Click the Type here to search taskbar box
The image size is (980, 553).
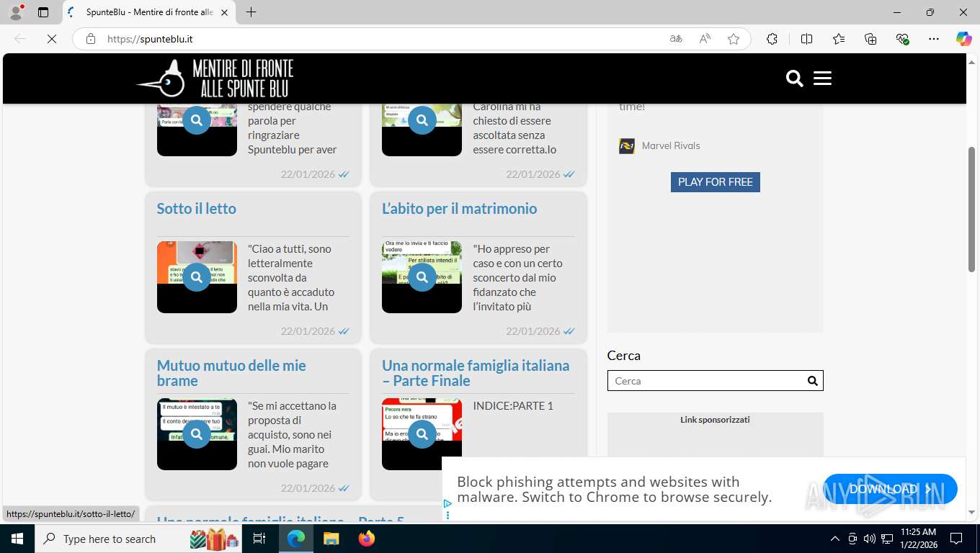point(138,539)
